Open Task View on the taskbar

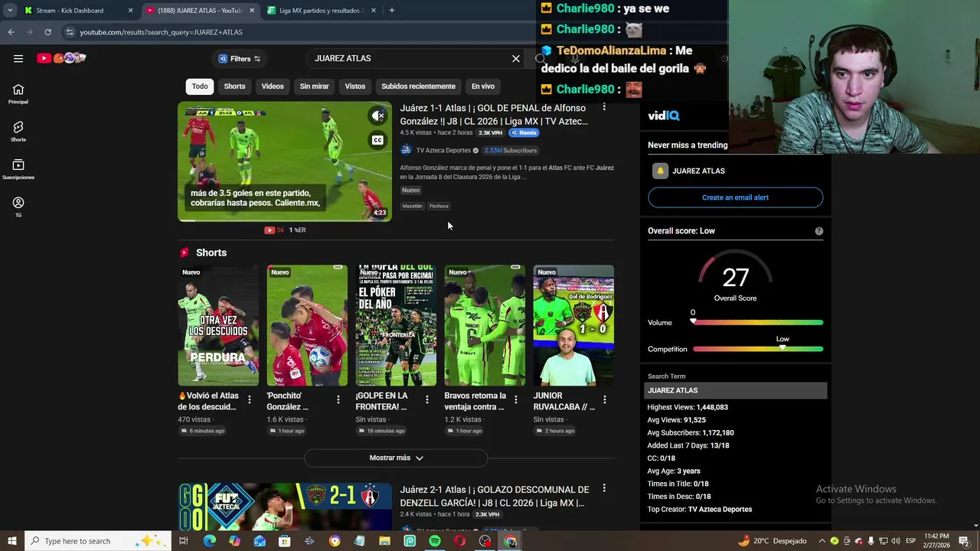pos(183,541)
